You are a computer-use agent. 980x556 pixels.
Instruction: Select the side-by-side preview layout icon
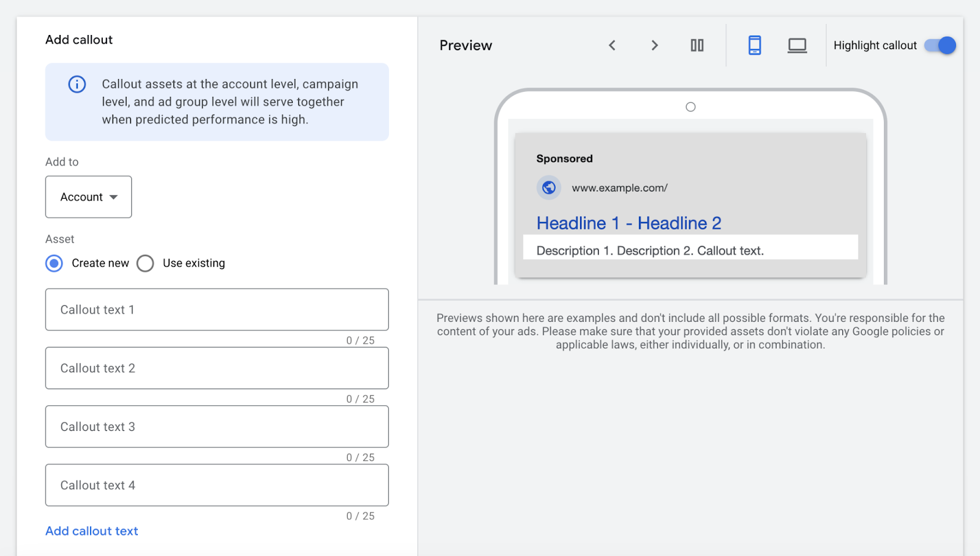(697, 45)
